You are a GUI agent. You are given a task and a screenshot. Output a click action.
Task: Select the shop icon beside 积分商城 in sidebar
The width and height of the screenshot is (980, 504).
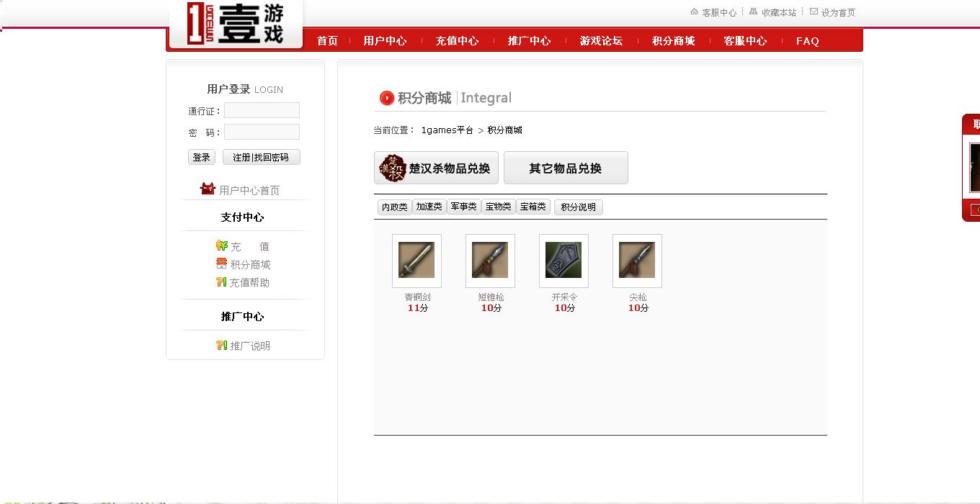221,264
